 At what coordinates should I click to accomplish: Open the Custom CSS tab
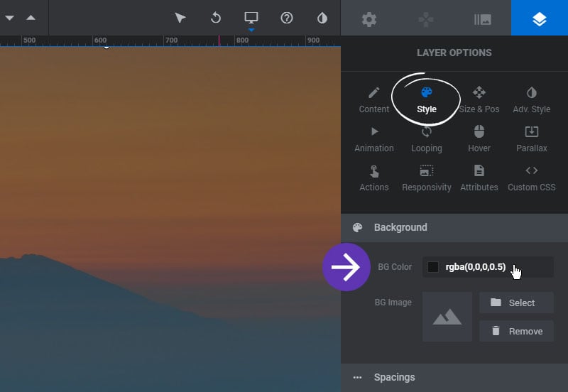[x=531, y=179]
